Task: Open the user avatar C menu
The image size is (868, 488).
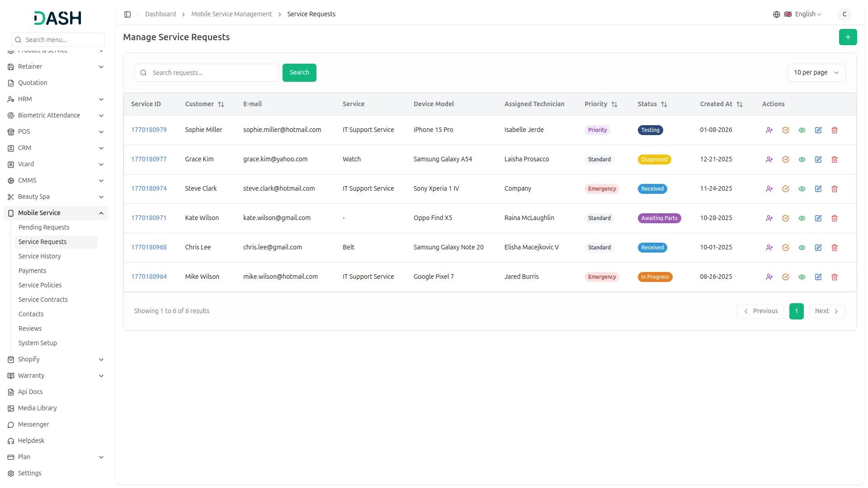Action: click(x=844, y=14)
